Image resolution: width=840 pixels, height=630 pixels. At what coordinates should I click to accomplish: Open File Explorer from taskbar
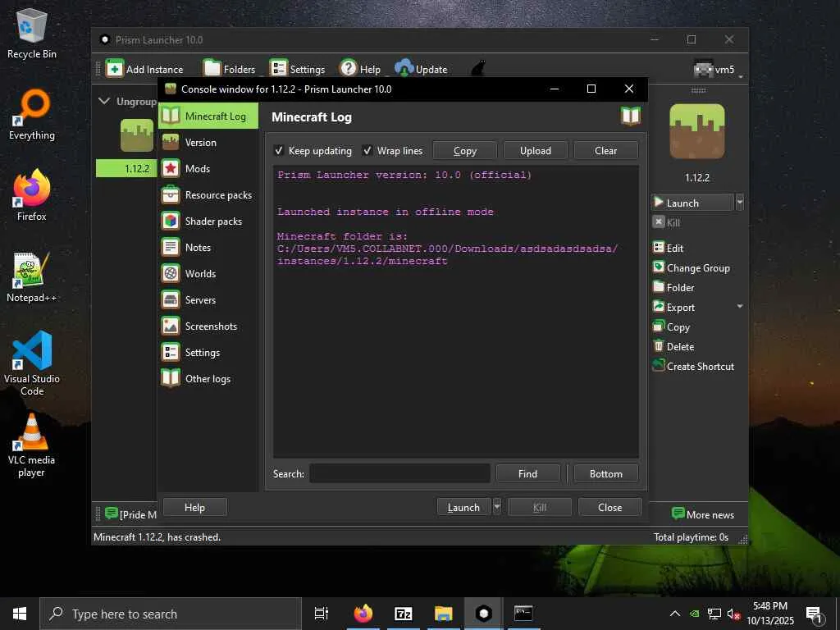[x=444, y=614]
